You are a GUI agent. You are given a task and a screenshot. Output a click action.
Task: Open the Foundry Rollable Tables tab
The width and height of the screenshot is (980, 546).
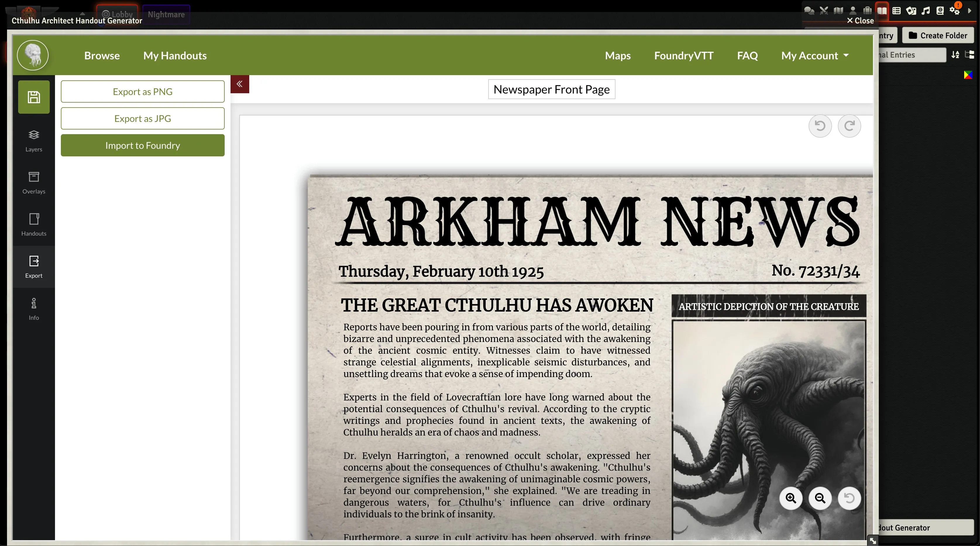coord(896,11)
